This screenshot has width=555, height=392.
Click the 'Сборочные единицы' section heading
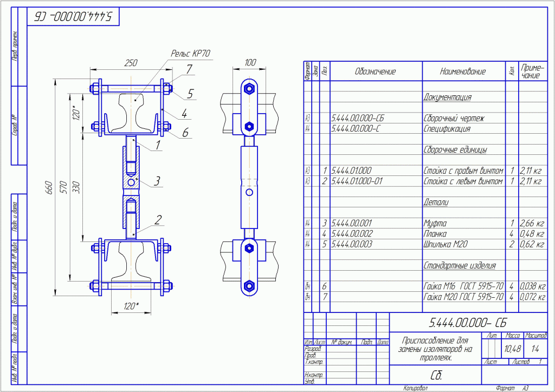tap(455, 150)
